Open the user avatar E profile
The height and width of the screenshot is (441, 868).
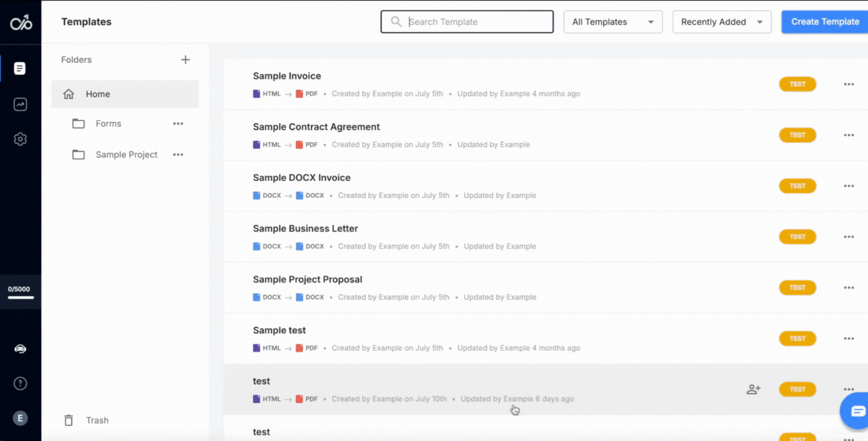coord(20,418)
